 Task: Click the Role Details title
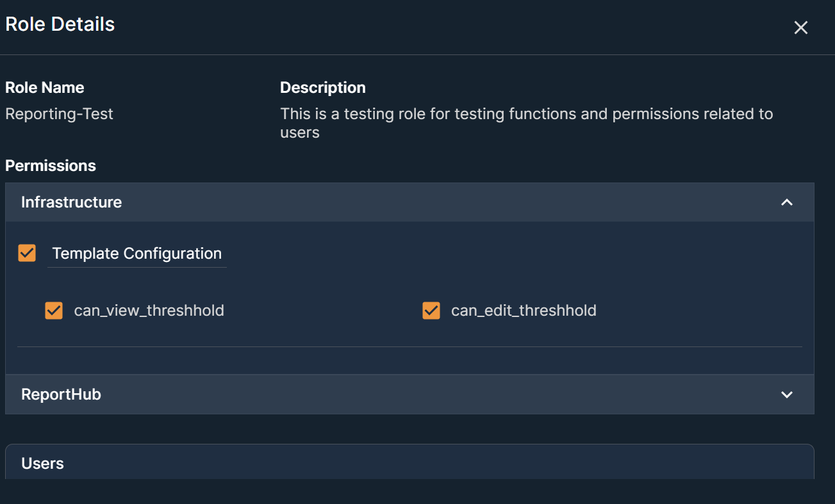click(60, 24)
